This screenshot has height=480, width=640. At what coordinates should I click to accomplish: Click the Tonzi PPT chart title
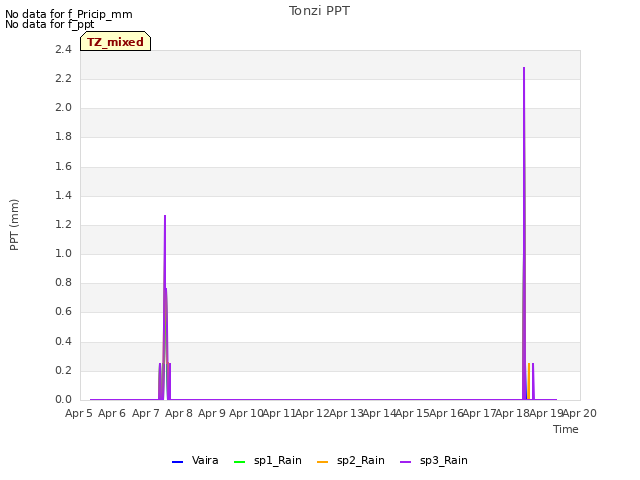pos(319,11)
